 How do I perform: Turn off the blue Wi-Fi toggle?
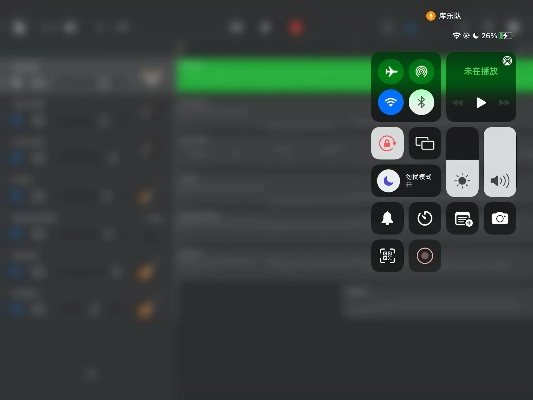click(x=391, y=102)
